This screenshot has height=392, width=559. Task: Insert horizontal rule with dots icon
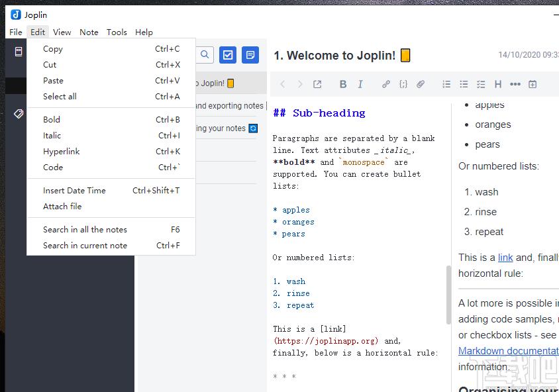(x=515, y=84)
